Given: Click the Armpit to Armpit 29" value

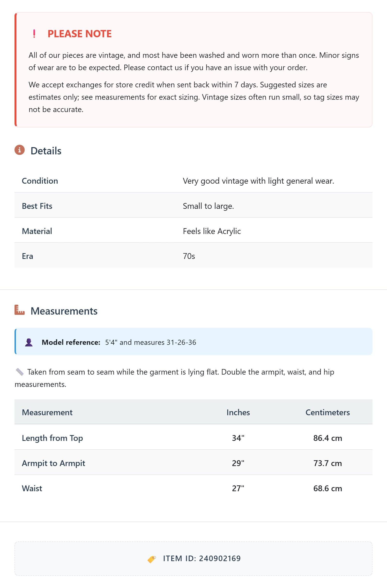Looking at the screenshot, I should point(238,463).
